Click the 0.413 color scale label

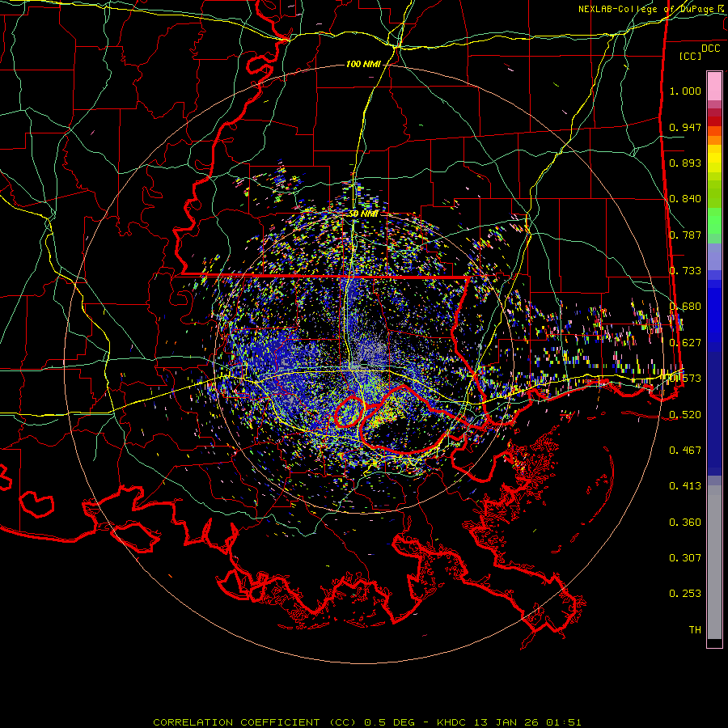click(x=685, y=486)
